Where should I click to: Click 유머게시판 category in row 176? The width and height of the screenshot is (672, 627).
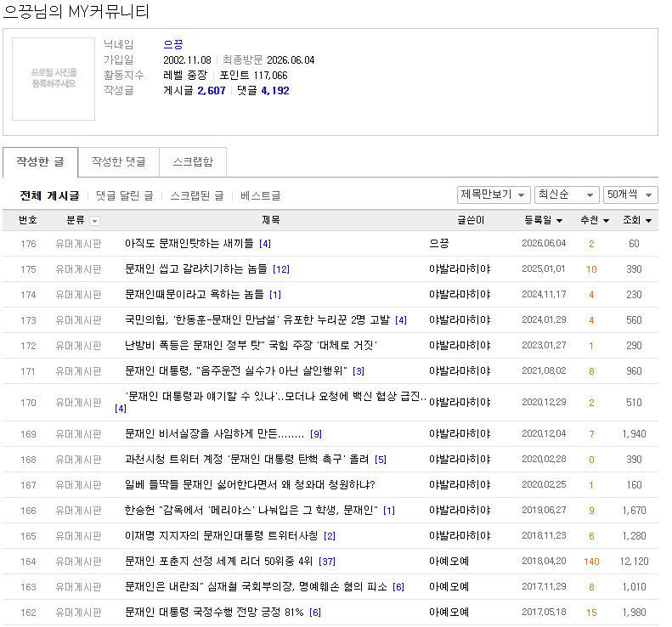click(78, 244)
